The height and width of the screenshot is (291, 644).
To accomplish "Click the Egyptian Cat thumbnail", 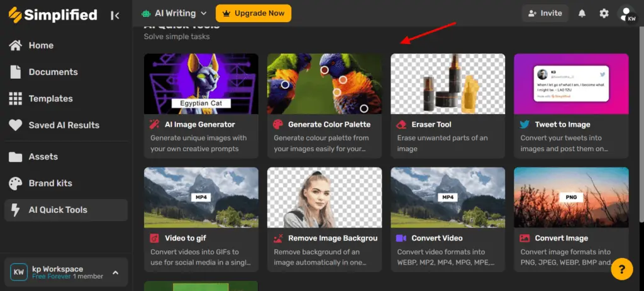I will click(201, 84).
